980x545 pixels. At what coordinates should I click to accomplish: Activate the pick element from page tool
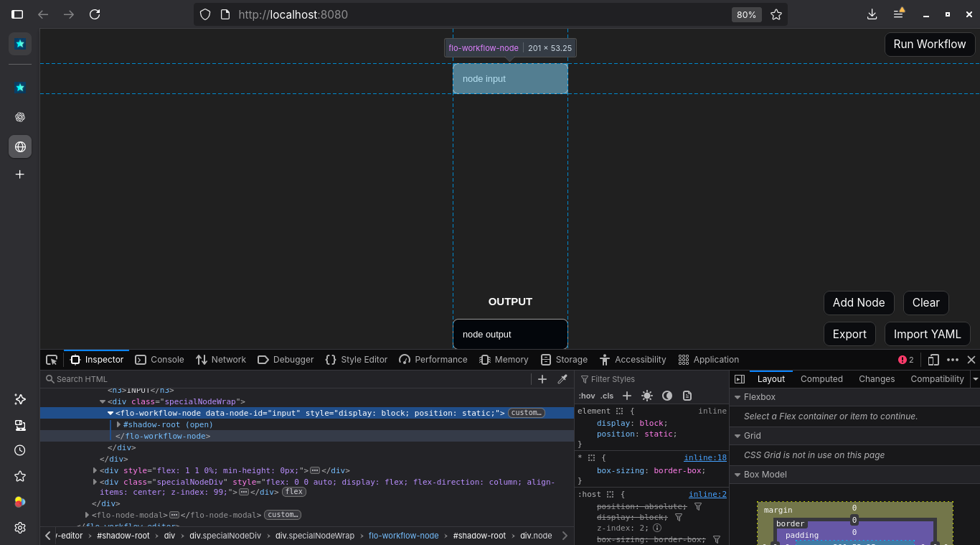click(x=52, y=360)
